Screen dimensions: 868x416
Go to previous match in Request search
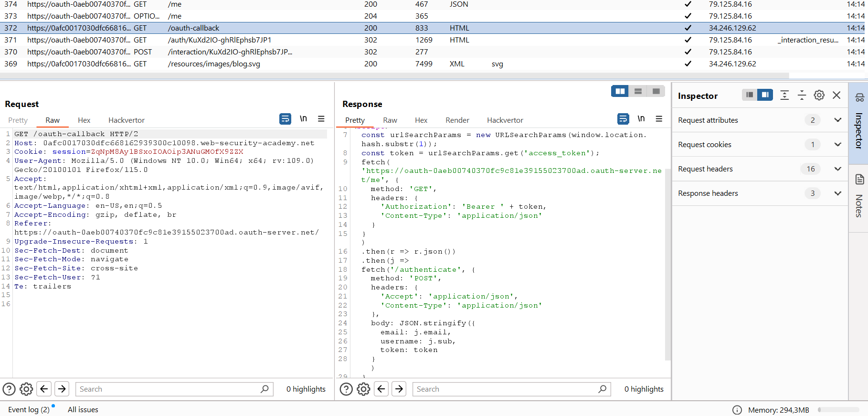tap(44, 389)
